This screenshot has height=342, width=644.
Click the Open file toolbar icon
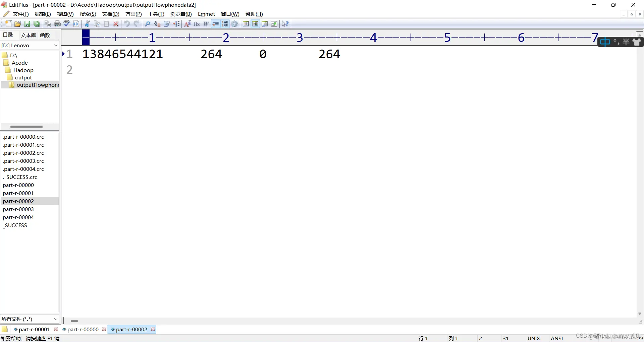tap(18, 24)
